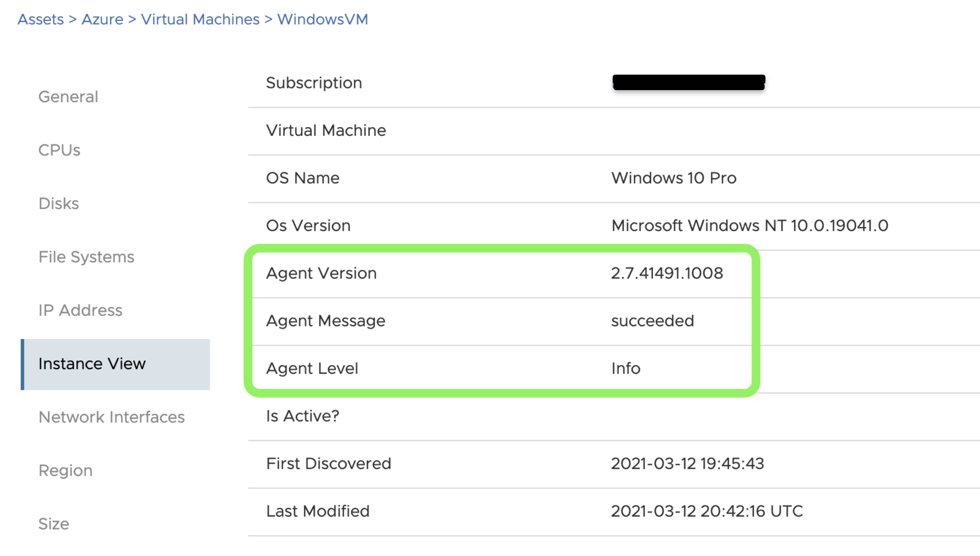The height and width of the screenshot is (556, 980).
Task: Click the First Discovered timestamp
Action: (687, 464)
